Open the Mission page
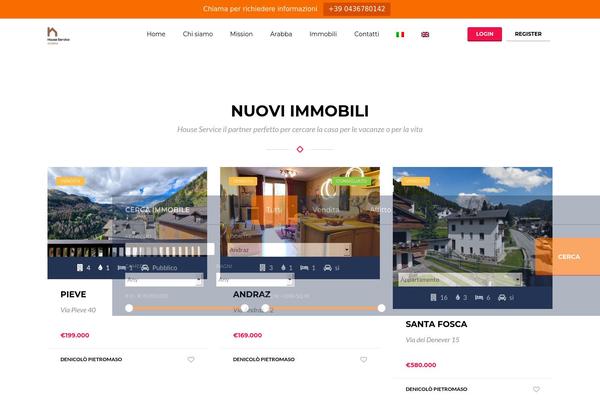The image size is (600, 400). click(x=241, y=34)
